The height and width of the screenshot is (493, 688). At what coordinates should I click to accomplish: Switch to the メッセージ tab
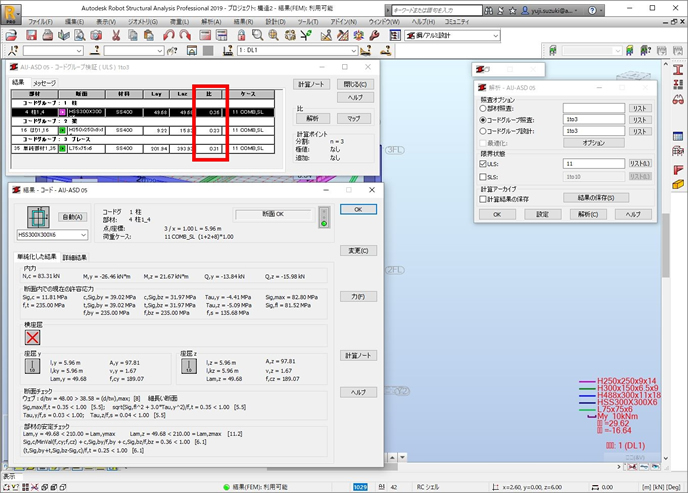tap(44, 82)
